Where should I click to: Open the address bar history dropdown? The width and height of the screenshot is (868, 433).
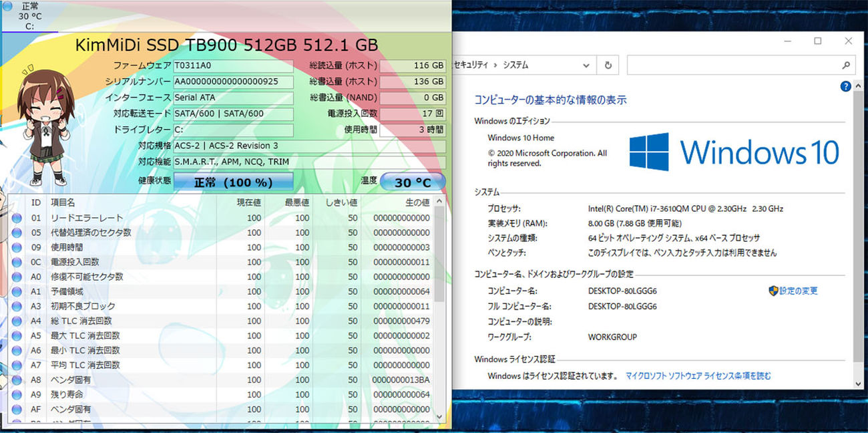click(x=586, y=65)
